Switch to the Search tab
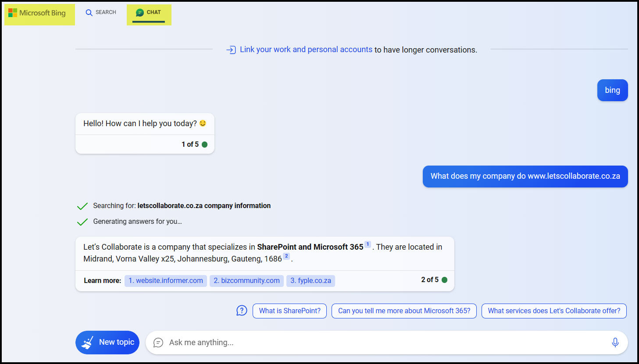The width and height of the screenshot is (639, 364). 101,12
